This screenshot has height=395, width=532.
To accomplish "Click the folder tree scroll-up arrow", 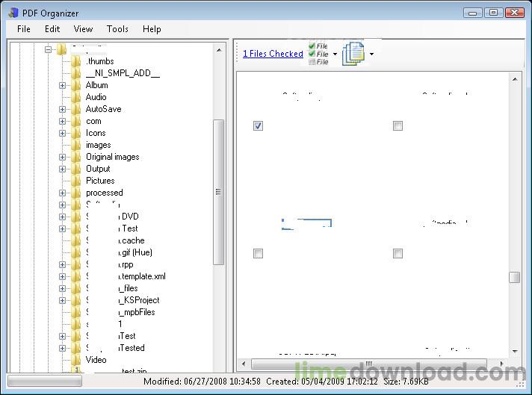I will pyautogui.click(x=219, y=50).
